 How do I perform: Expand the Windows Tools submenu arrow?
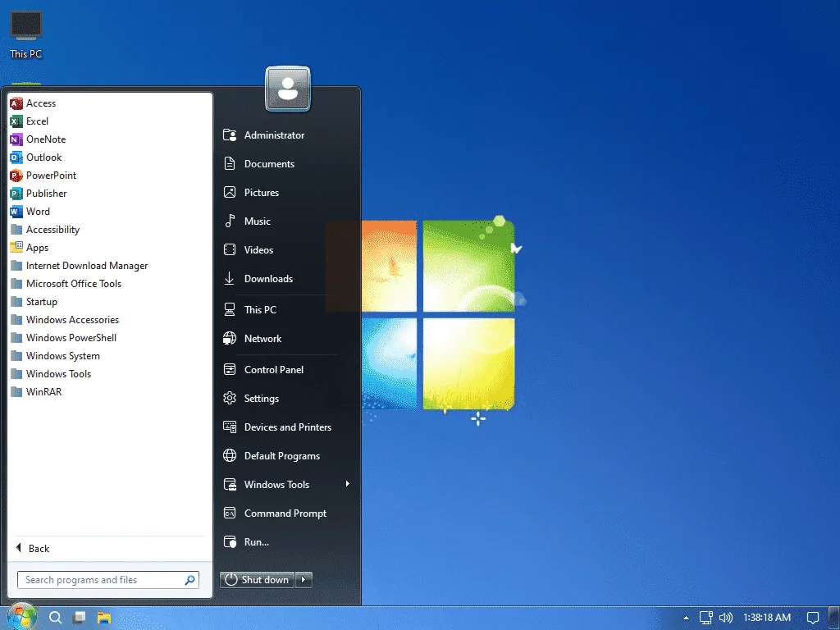(x=348, y=484)
